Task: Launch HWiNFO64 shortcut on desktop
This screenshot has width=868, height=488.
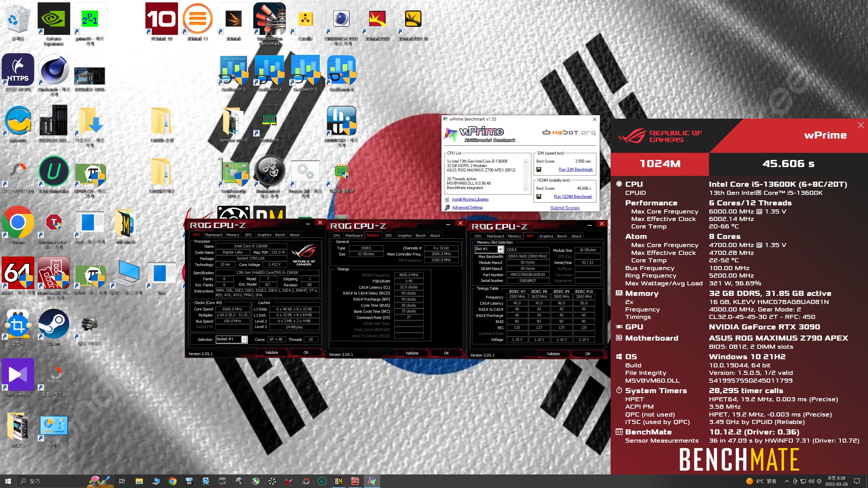Action: 341,126
